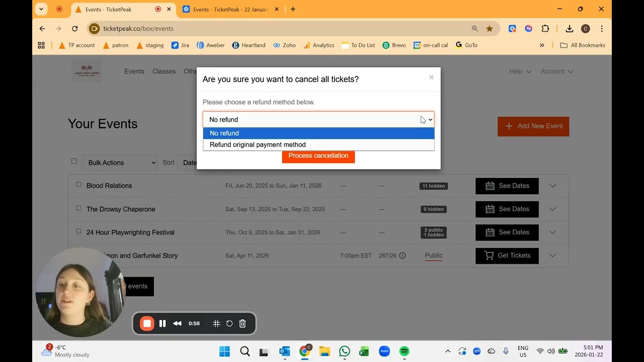
Task: Click the '11 hidden' badge
Action: 434,186
